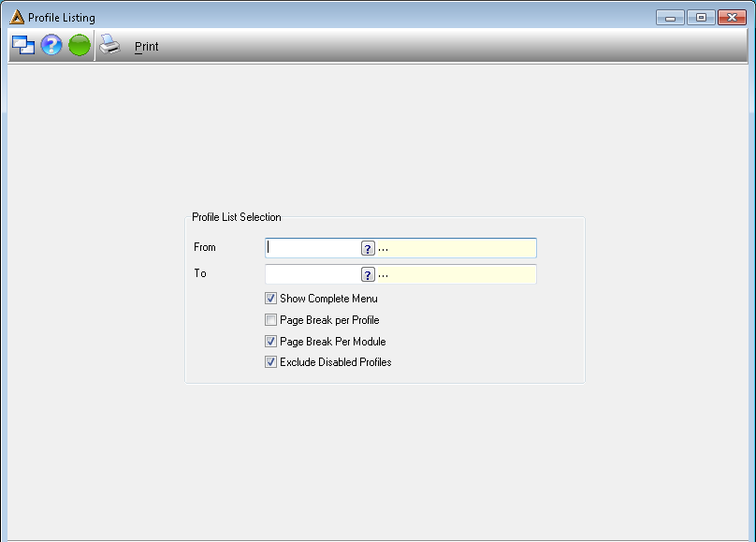The width and height of the screenshot is (756, 542).
Task: Click into the To profile input field
Action: pyautogui.click(x=313, y=274)
